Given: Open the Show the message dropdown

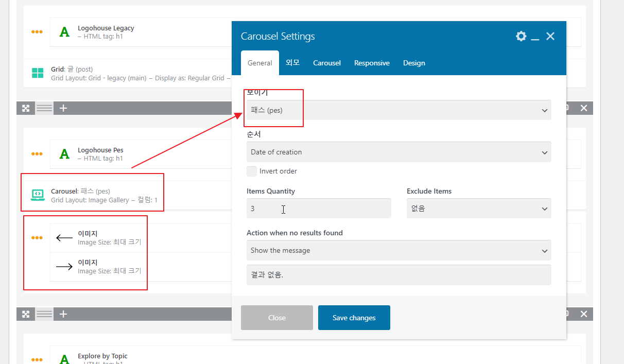Looking at the screenshot, I should (x=398, y=250).
